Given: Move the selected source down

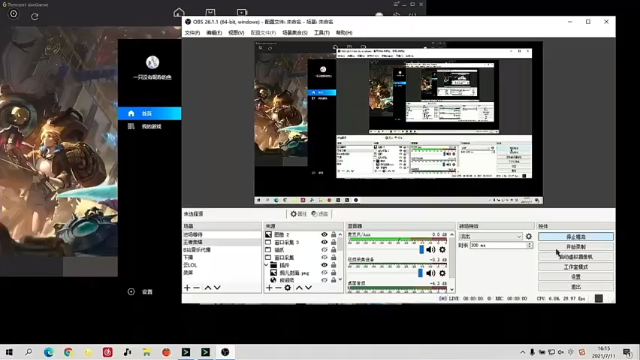Looking at the screenshot, I should 308,288.
